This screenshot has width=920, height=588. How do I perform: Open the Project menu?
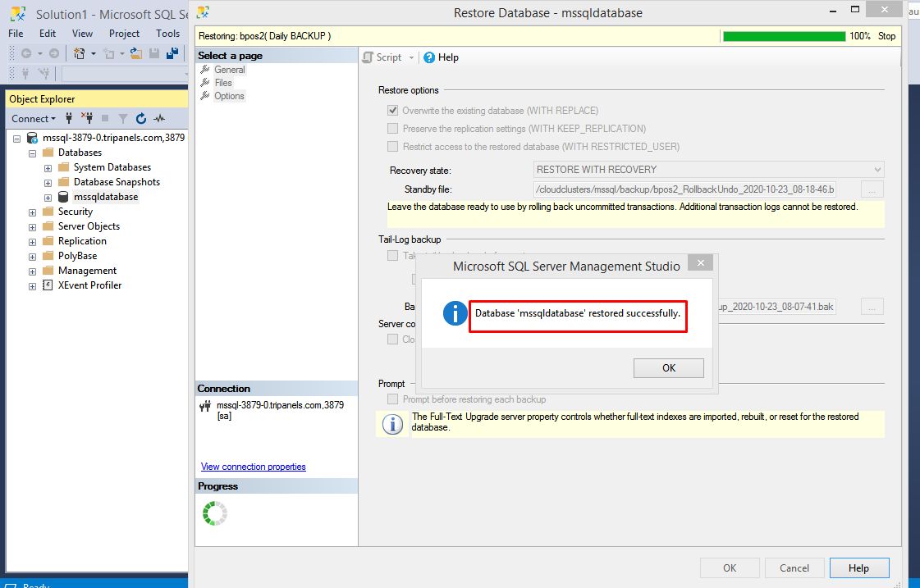click(x=124, y=34)
